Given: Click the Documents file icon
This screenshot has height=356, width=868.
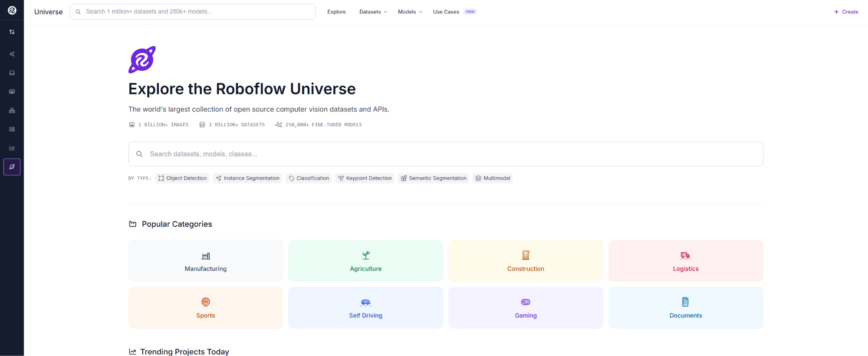Looking at the screenshot, I should pos(685,302).
